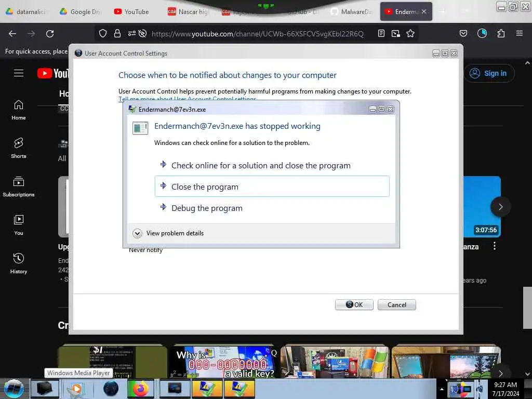Expand View problem details

pos(168,233)
